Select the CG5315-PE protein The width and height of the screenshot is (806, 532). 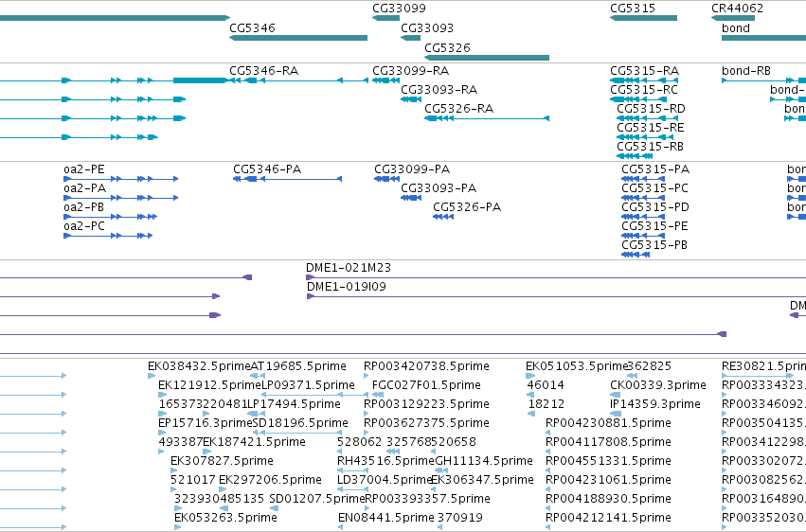pyautogui.click(x=643, y=236)
